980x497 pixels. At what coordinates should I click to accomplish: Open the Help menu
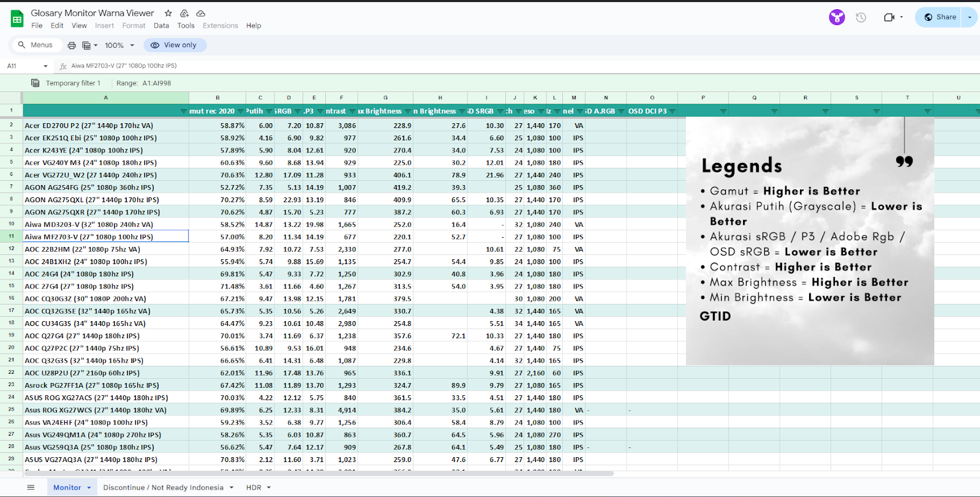click(254, 26)
